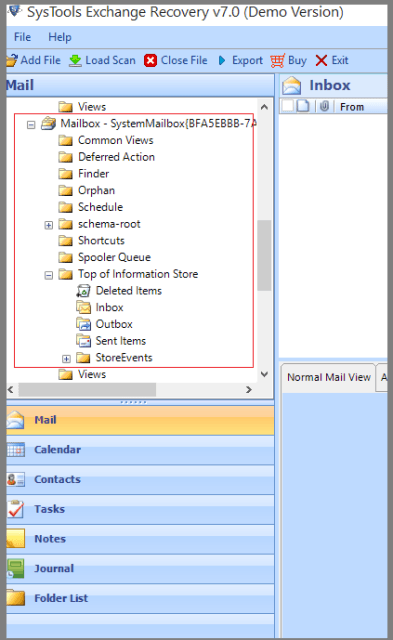Image resolution: width=393 pixels, height=640 pixels.
Task: Click the Mail navigation pane icon
Action: [x=16, y=420]
